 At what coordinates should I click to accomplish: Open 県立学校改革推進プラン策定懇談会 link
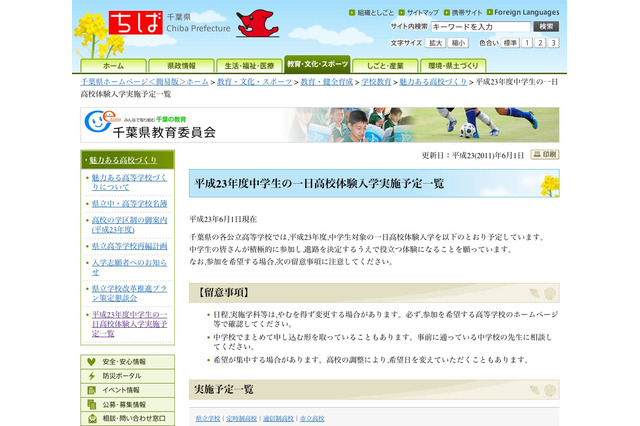pos(129,293)
